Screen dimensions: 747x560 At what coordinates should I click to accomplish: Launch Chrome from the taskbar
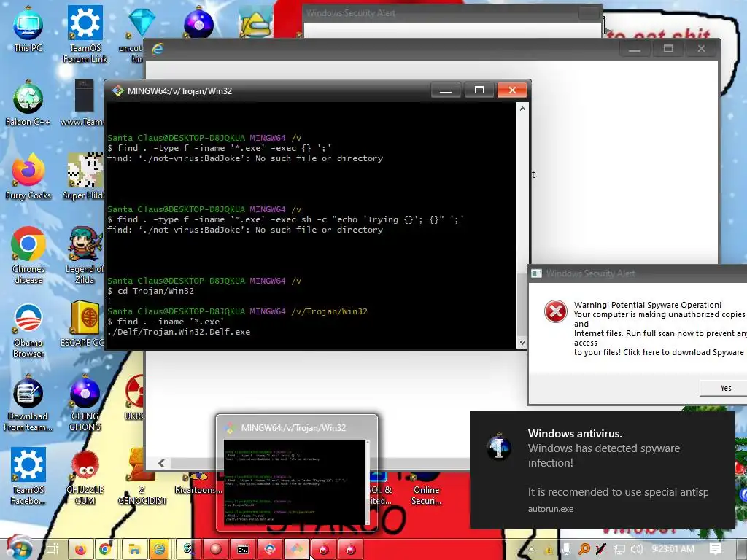pyautogui.click(x=106, y=550)
